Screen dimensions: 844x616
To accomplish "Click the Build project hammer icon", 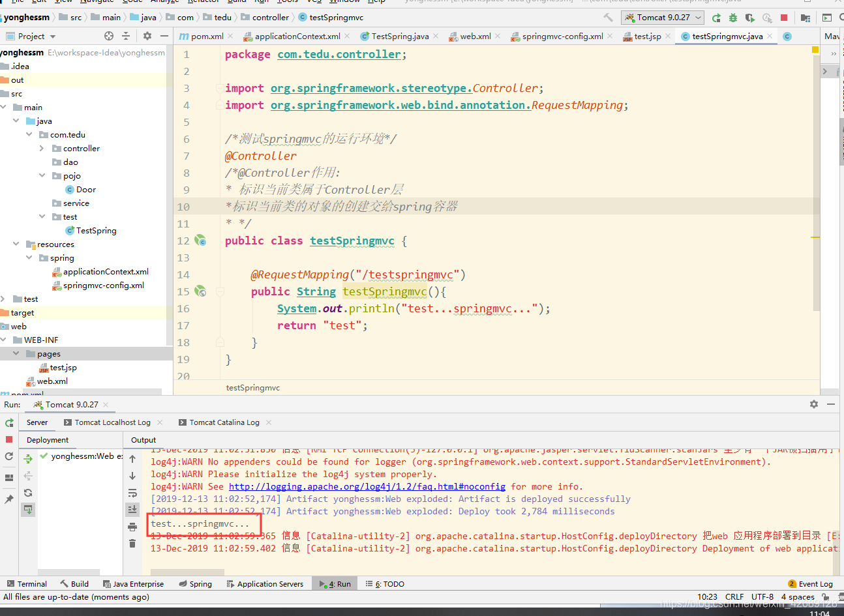I will pos(608,18).
